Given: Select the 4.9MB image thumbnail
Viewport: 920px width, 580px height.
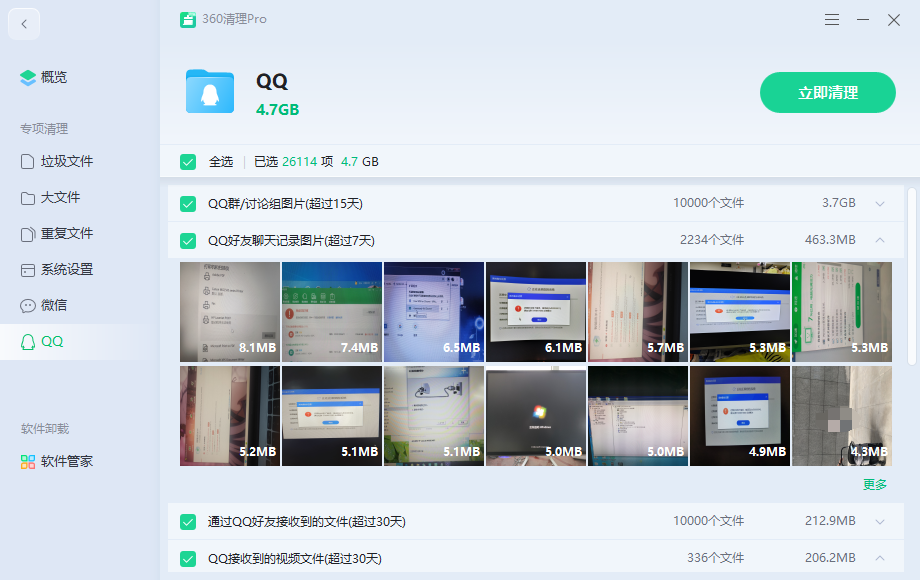Looking at the screenshot, I should tap(740, 416).
